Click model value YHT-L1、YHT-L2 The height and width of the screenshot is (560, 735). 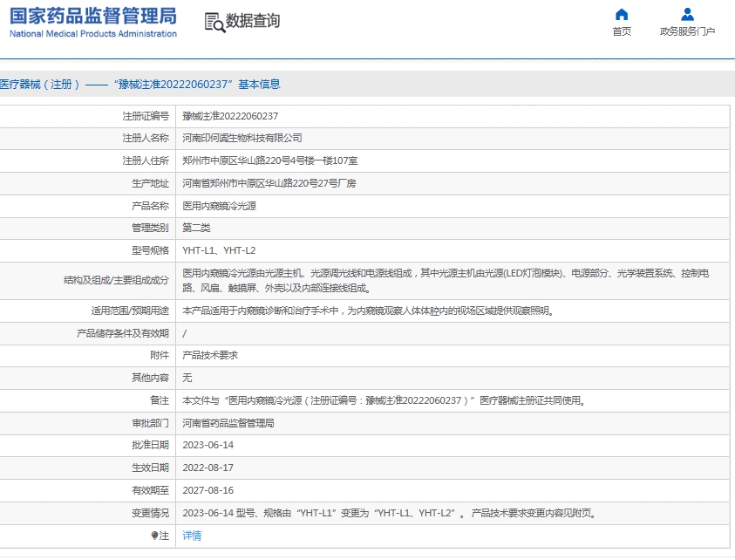(x=219, y=250)
